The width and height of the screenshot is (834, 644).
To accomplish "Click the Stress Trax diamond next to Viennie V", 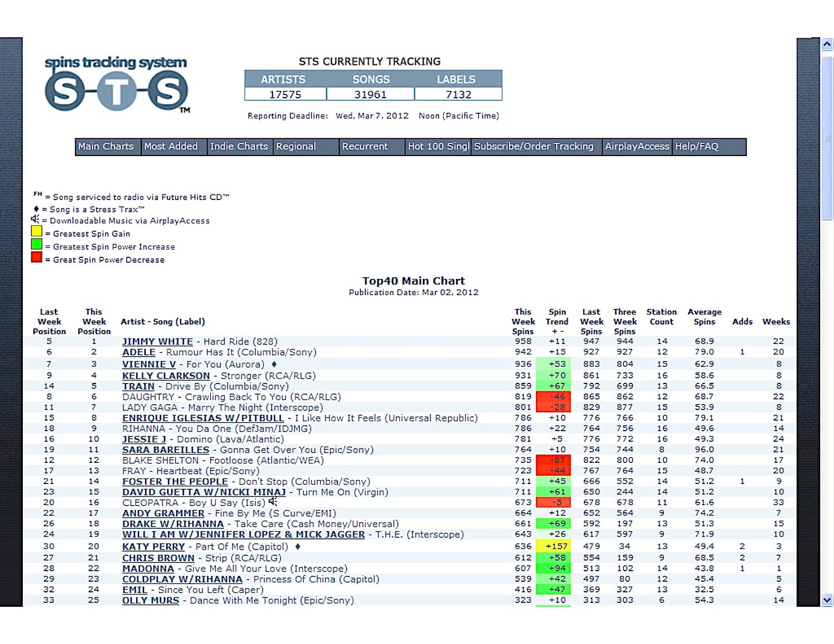I will coord(274,365).
